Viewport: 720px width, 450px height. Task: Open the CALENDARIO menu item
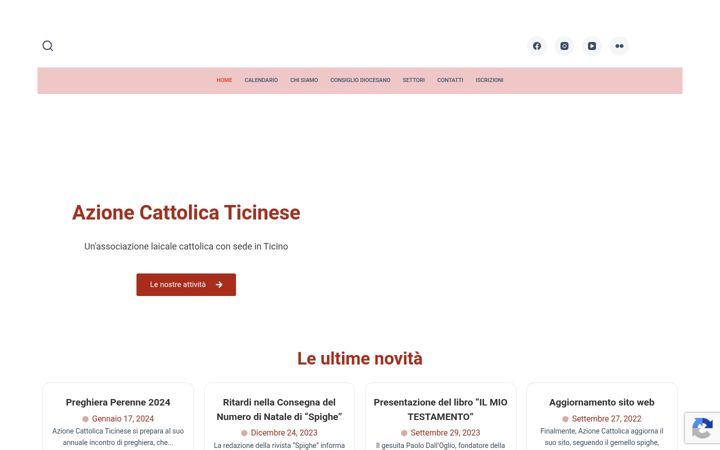pyautogui.click(x=261, y=80)
